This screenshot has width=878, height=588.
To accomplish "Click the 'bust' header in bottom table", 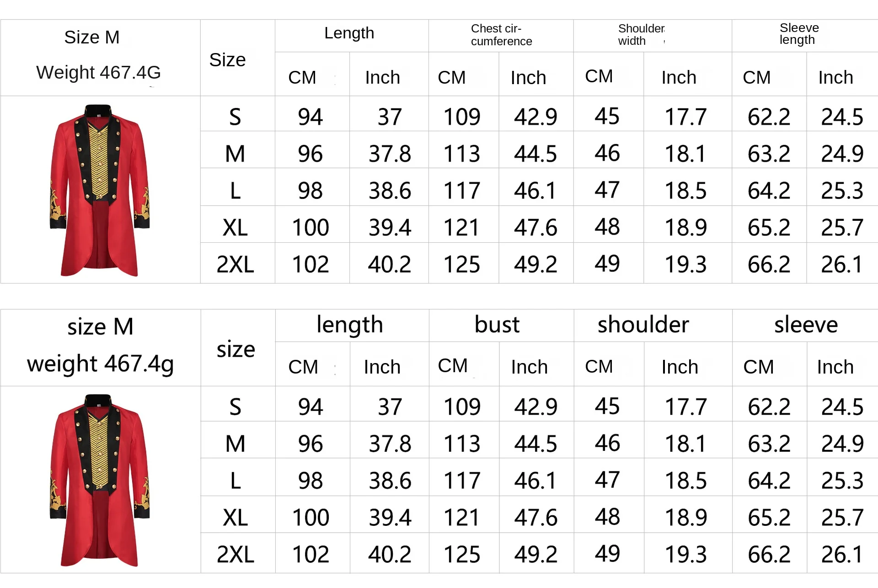I will click(497, 325).
